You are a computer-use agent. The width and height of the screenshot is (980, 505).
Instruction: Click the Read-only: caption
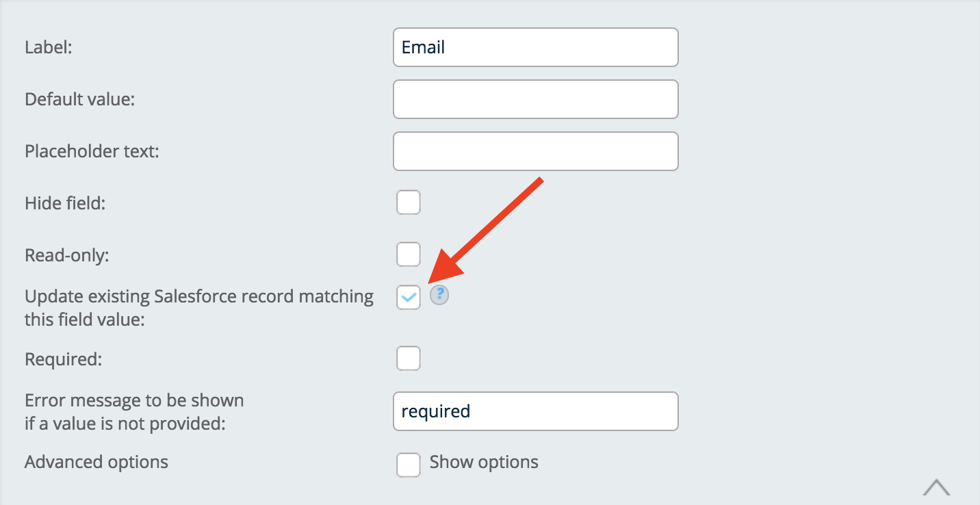pos(67,255)
